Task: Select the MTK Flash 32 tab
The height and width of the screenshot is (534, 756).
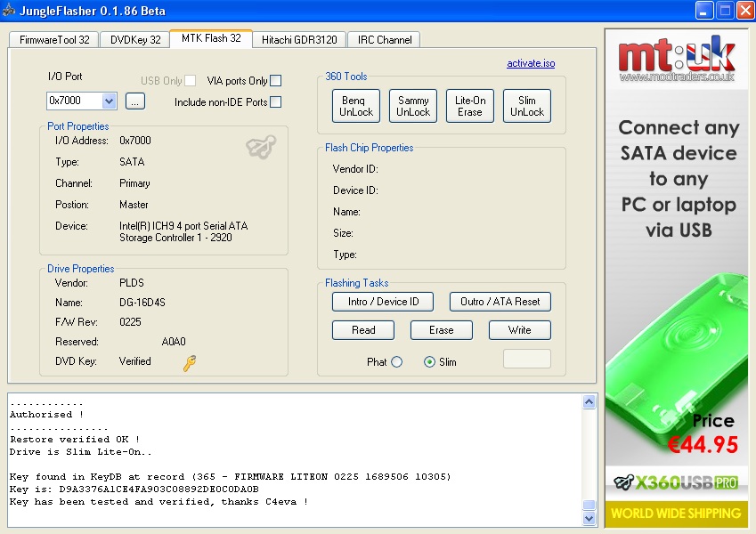Action: (211, 38)
